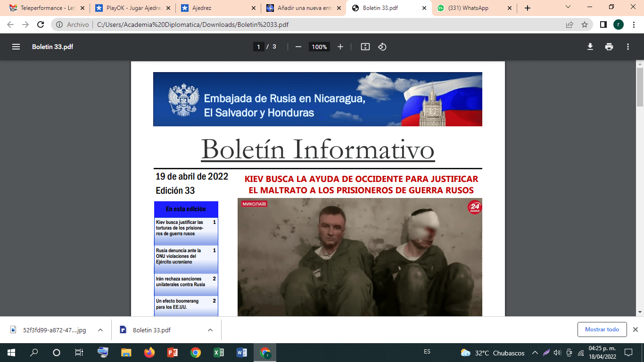644x362 pixels.
Task: Close the WhatsApp tab
Action: pos(509,8)
